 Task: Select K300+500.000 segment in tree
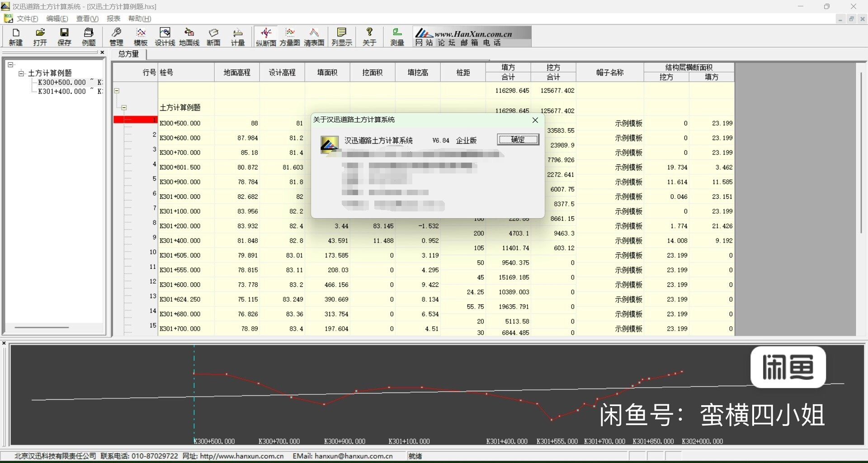61,82
